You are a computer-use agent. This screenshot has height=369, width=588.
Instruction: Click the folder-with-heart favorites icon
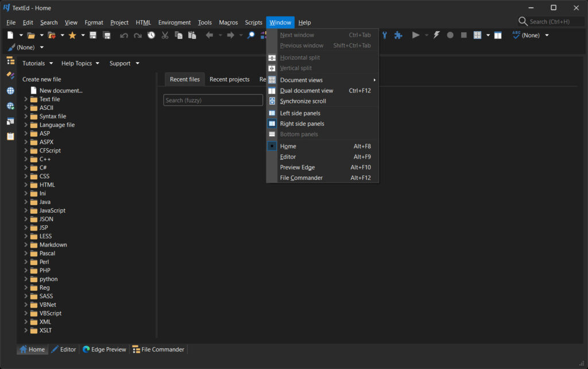pyautogui.click(x=52, y=35)
